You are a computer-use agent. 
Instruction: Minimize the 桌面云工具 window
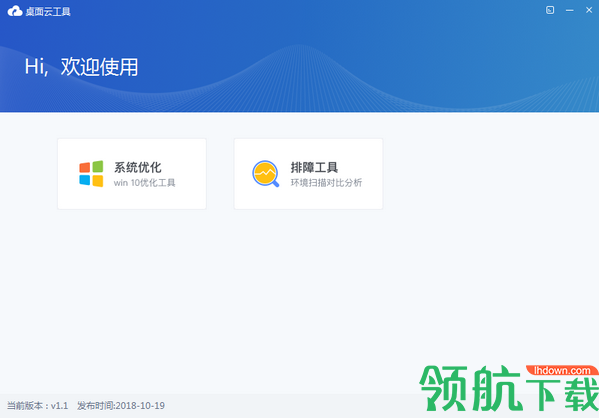click(x=570, y=10)
